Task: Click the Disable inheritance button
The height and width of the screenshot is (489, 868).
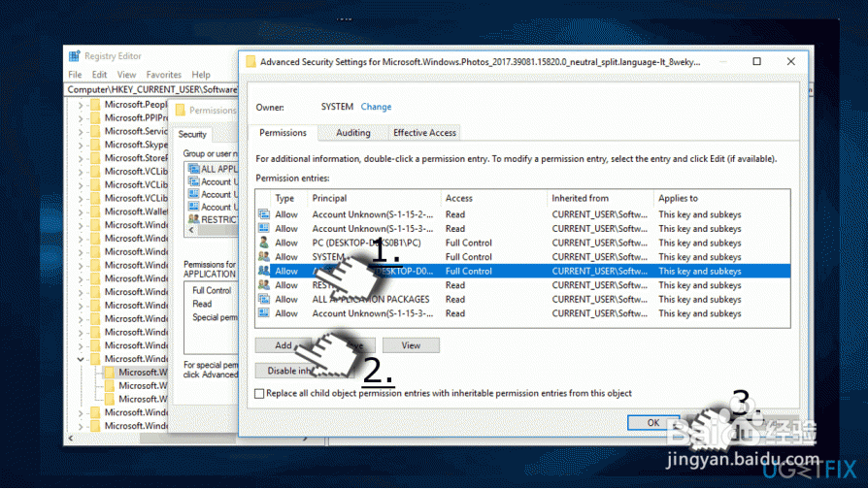Action: tap(305, 371)
